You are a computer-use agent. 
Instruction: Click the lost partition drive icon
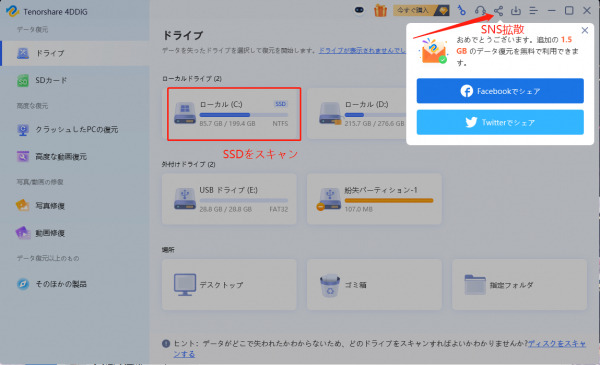pyautogui.click(x=329, y=199)
